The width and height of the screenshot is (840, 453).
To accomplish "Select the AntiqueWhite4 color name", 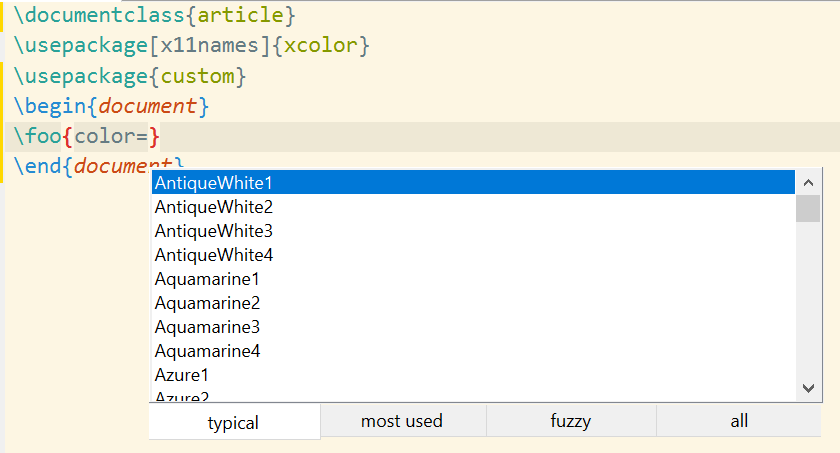I will 473,255.
